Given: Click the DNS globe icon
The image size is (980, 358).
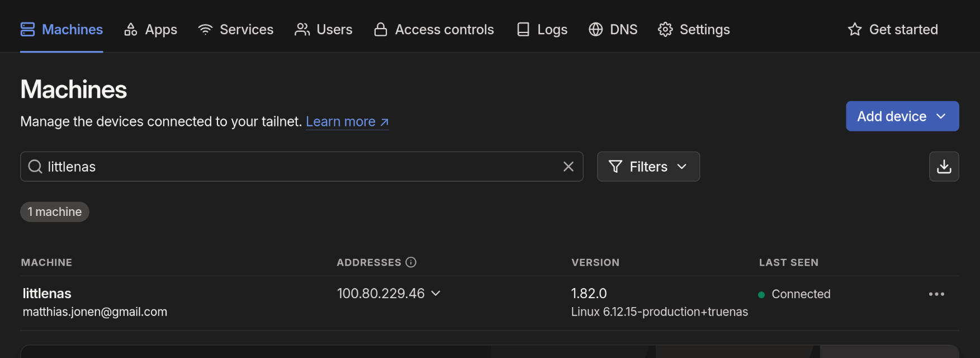Looking at the screenshot, I should [596, 30].
